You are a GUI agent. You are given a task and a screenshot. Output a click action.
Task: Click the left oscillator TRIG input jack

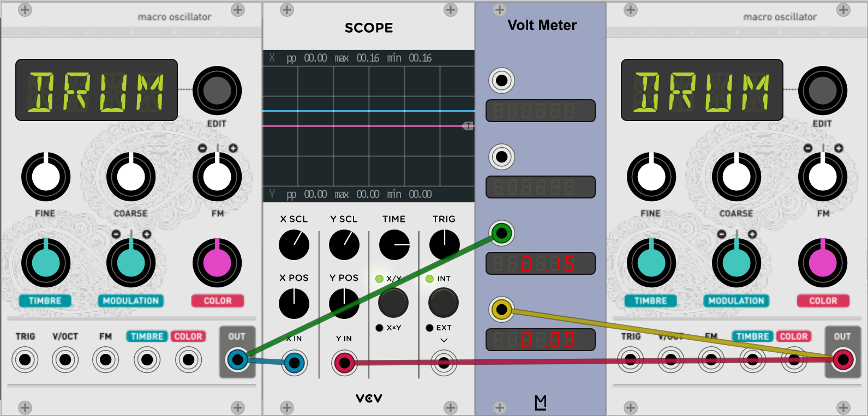click(x=25, y=360)
